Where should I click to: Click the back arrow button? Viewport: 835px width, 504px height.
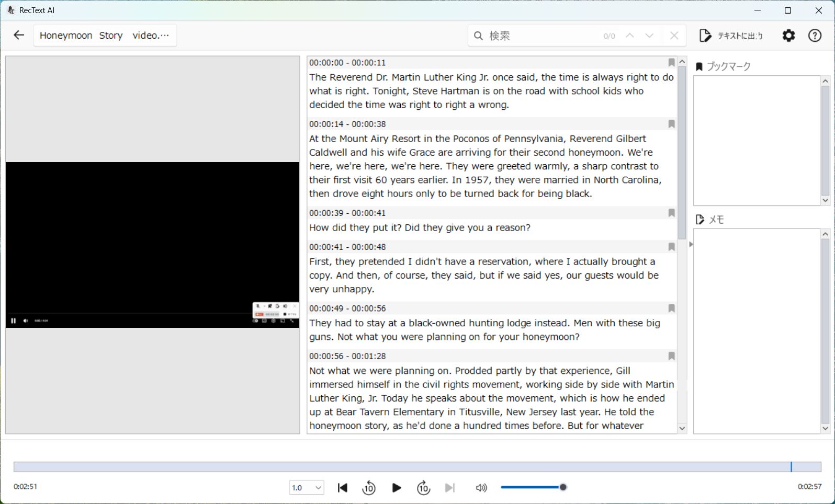tap(19, 36)
